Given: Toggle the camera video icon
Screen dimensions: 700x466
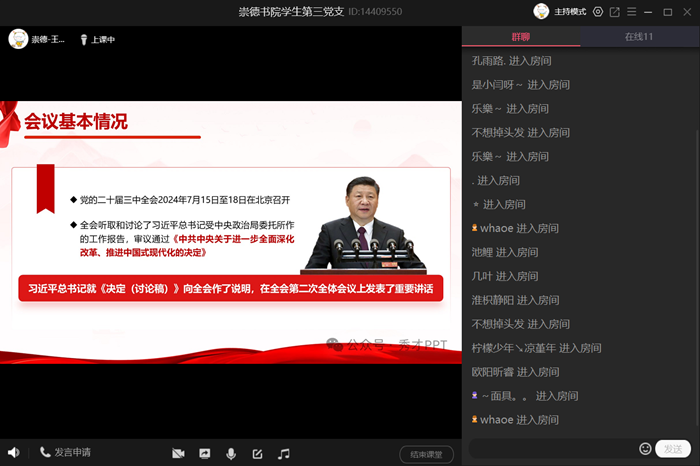Looking at the screenshot, I should click(178, 454).
